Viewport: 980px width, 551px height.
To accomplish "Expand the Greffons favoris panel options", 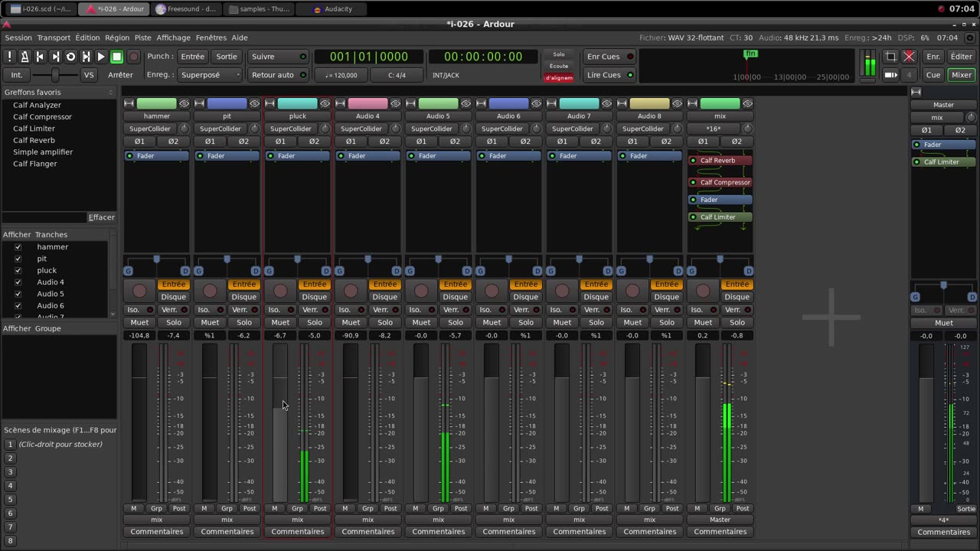I will (x=111, y=92).
